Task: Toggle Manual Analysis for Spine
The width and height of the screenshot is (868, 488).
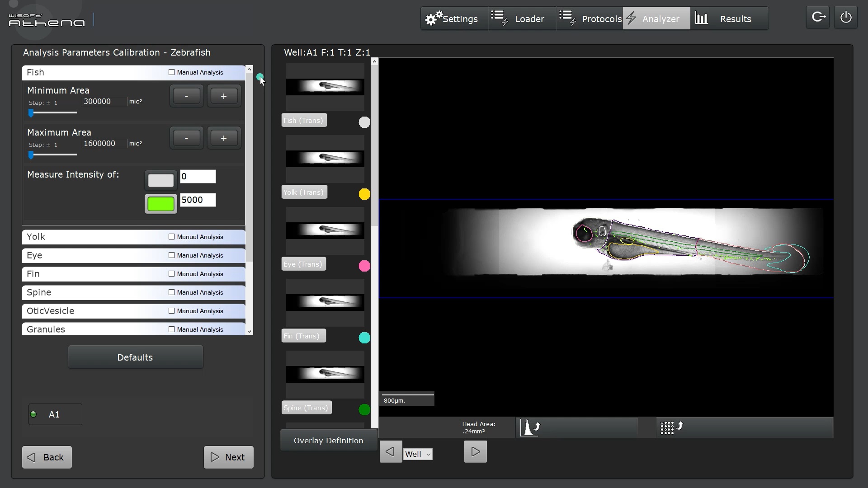Action: pyautogui.click(x=171, y=292)
